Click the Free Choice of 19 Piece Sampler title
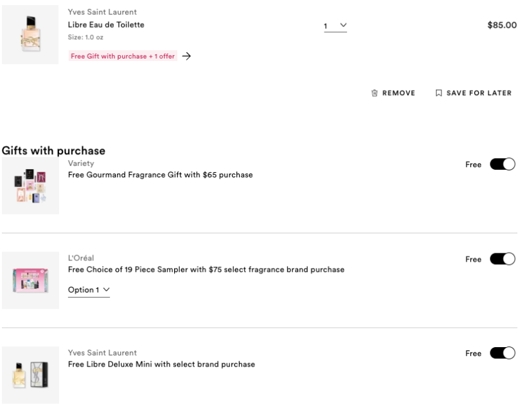The width and height of the screenshot is (532, 405). pyautogui.click(x=206, y=269)
